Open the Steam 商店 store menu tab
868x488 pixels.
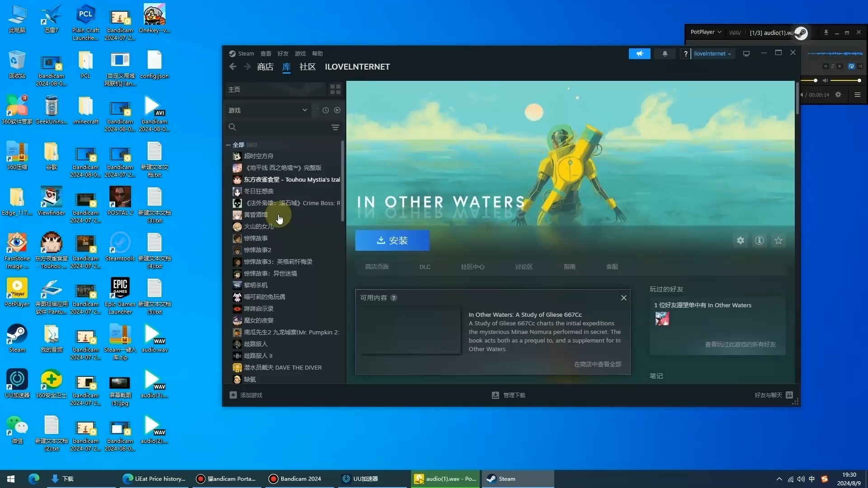(264, 66)
